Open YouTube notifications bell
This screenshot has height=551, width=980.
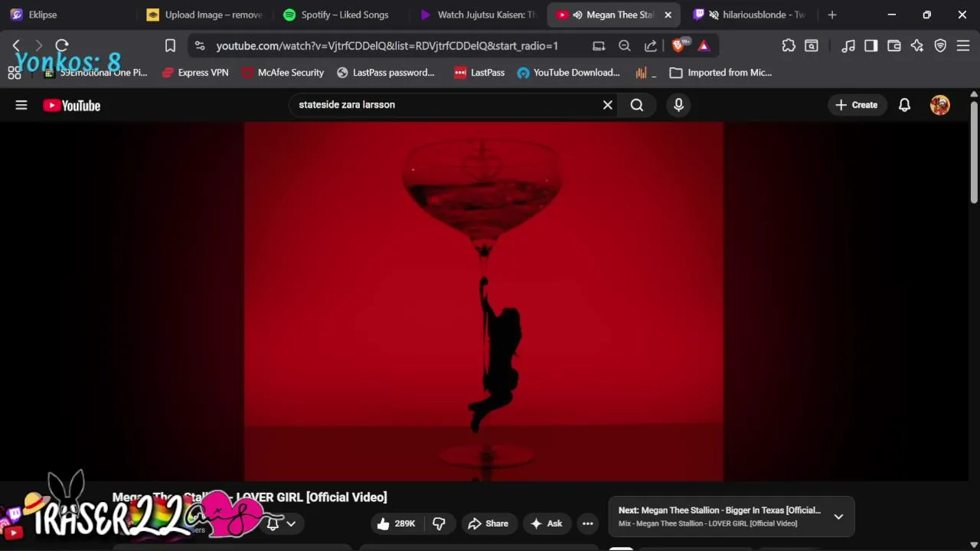904,105
